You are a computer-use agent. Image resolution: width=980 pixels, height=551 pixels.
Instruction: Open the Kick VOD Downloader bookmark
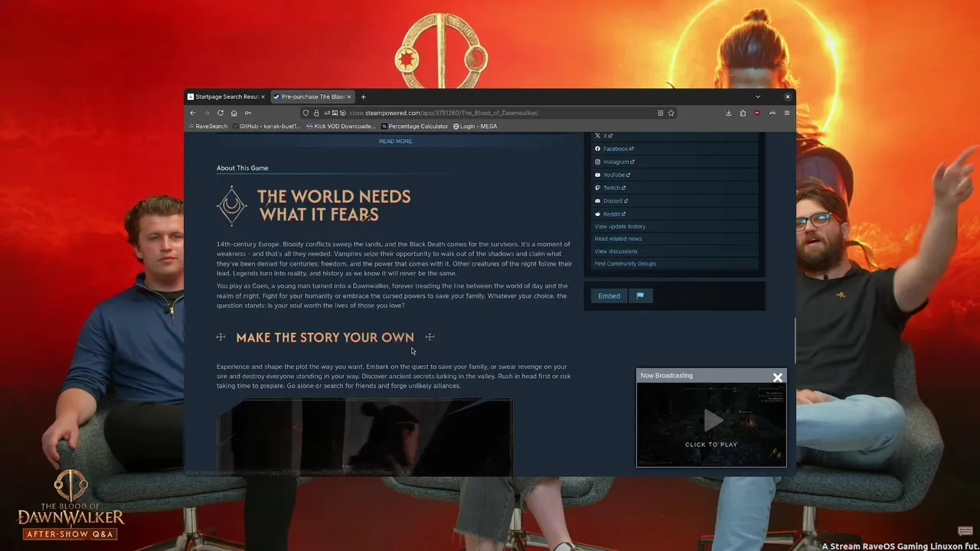(340, 126)
